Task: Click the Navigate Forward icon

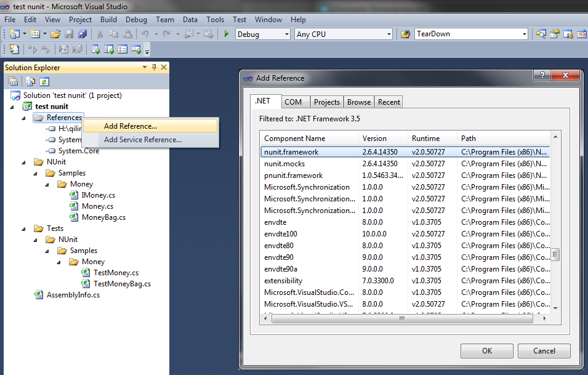Action: click(209, 34)
